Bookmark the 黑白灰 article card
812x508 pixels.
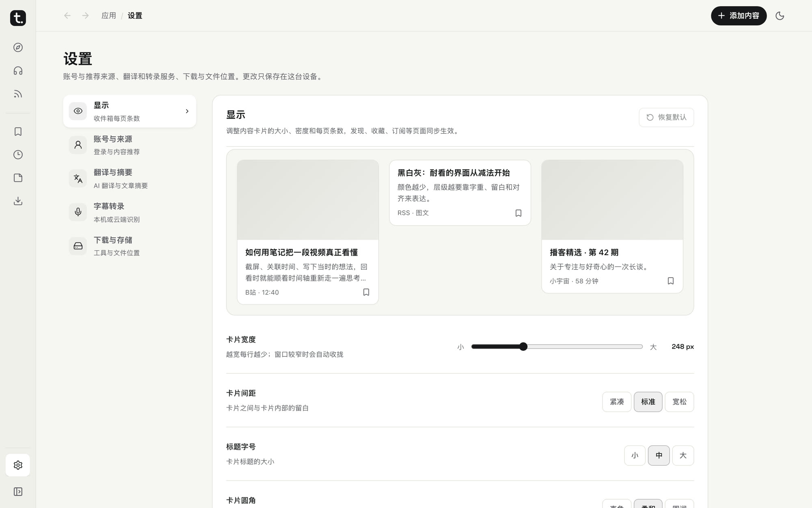pos(518,213)
